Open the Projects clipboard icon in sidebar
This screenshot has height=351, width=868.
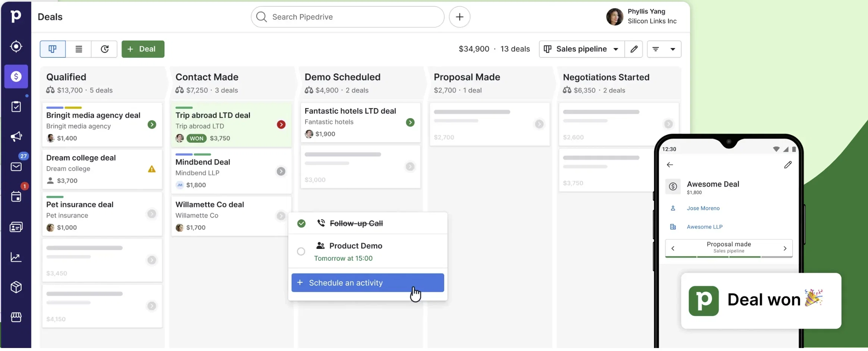pos(16,107)
